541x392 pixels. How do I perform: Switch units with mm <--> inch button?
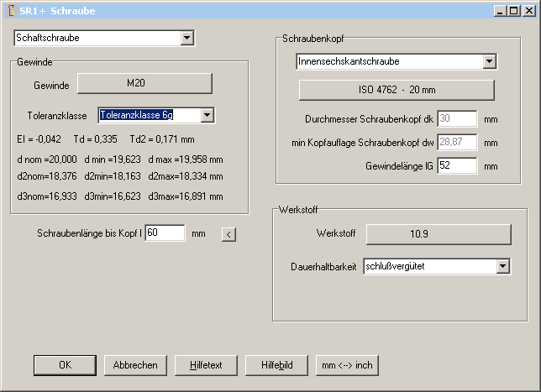point(347,365)
